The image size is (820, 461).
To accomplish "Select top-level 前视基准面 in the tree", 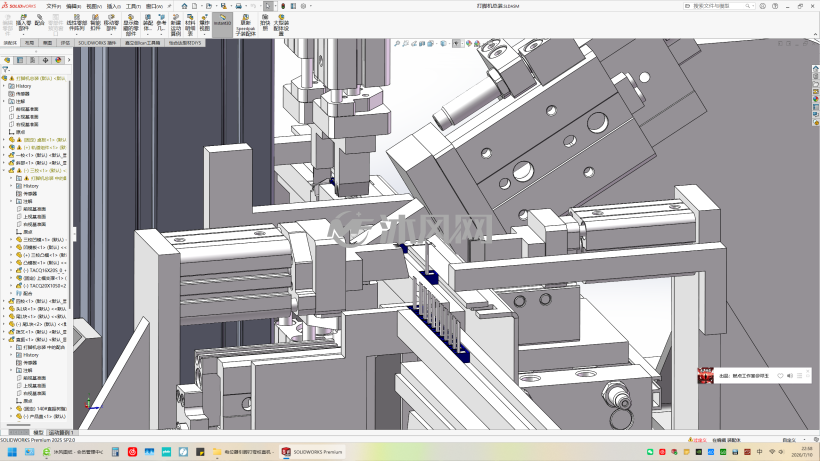I will click(x=27, y=109).
